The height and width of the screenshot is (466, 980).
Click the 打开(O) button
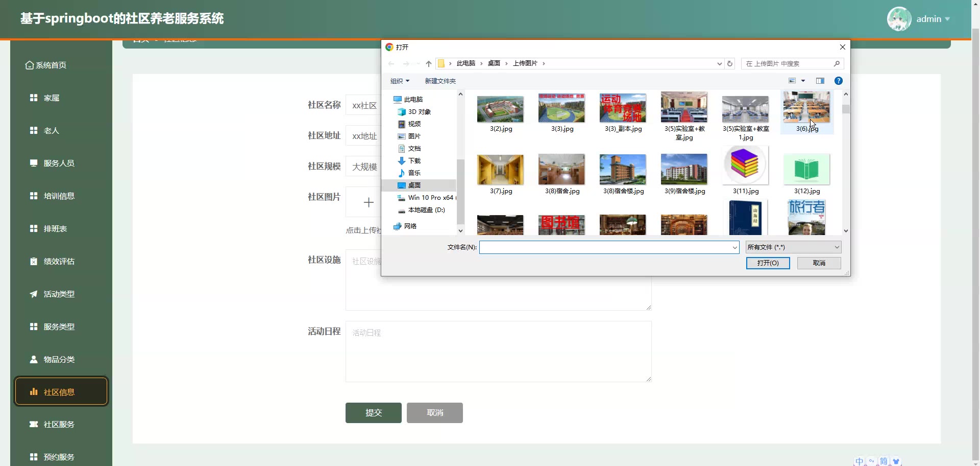click(x=768, y=263)
